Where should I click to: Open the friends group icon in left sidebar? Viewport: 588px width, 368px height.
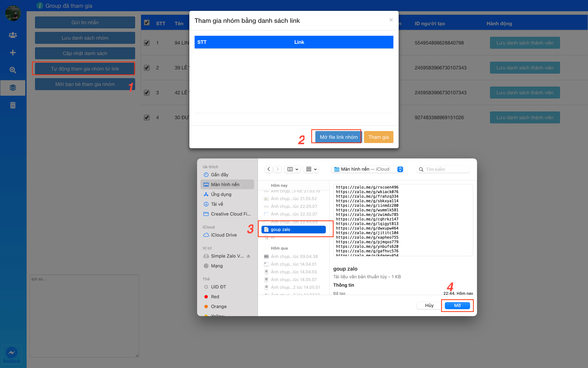(x=13, y=35)
